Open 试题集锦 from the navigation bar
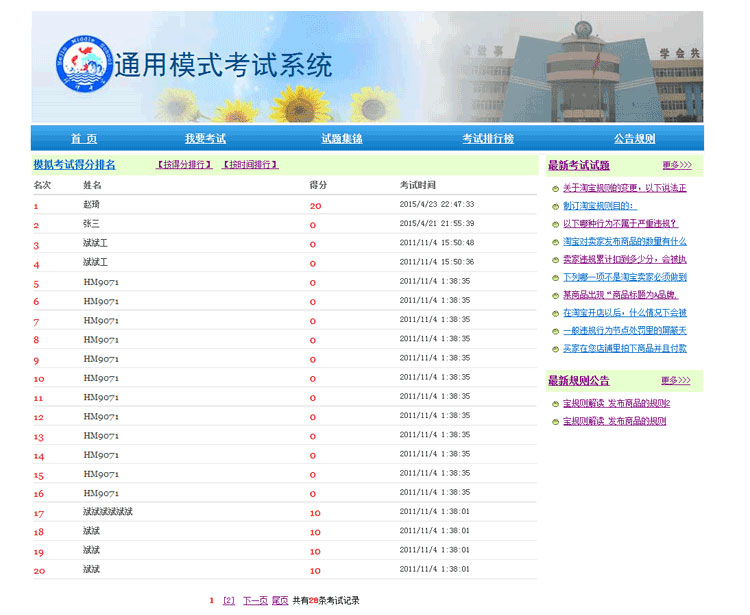Image resolution: width=750 pixels, height=615 pixels. (341, 139)
